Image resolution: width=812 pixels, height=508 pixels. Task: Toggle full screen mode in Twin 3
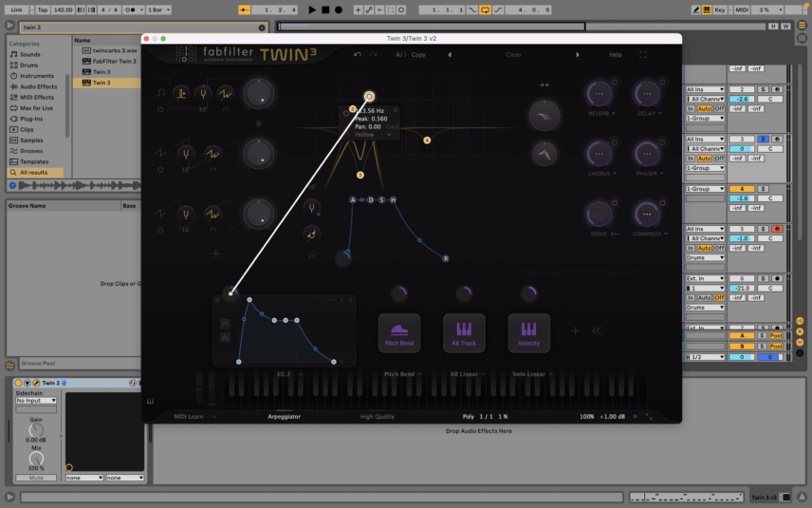click(643, 54)
